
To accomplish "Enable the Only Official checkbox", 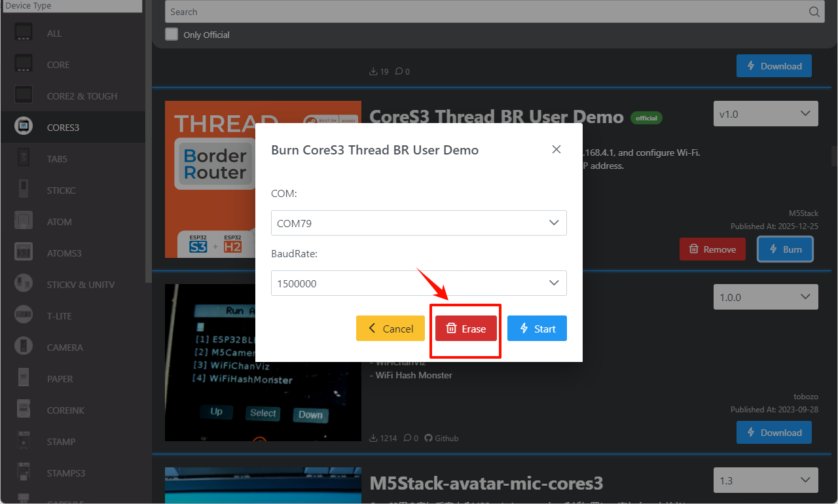I will click(172, 34).
